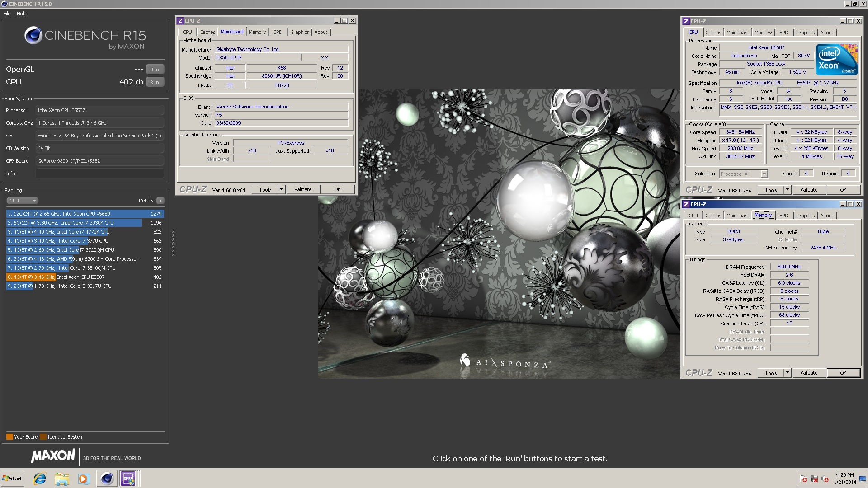Open Memory tab in upper-right CPU-Z window

763,33
